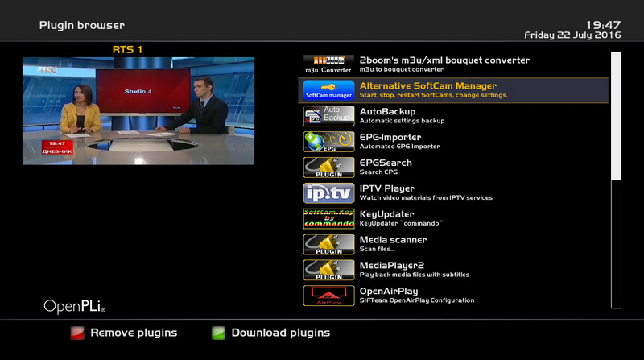
Task: Click the "m3u to bouquet converter" description
Action: tap(401, 69)
